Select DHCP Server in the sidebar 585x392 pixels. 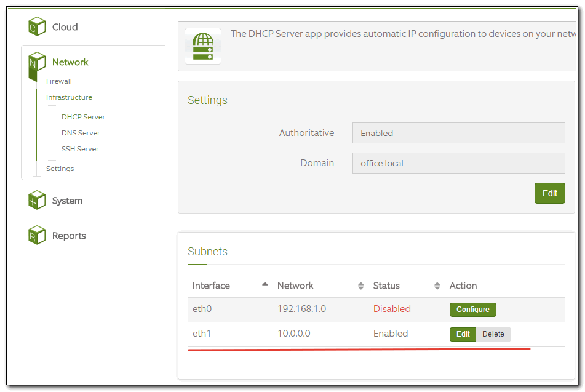pos(83,117)
